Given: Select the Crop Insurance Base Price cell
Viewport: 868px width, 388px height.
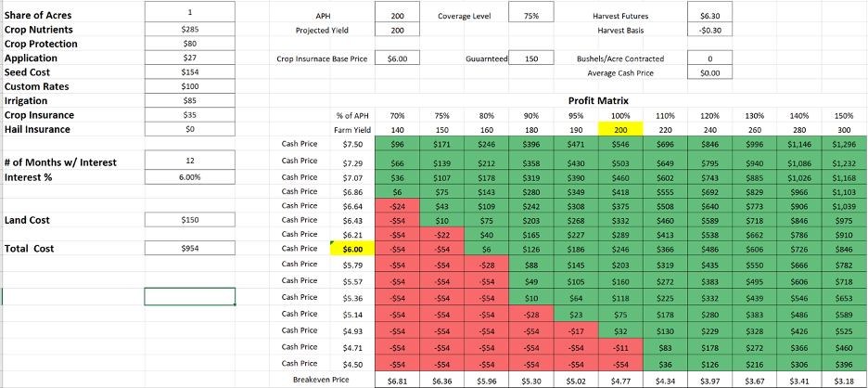Looking at the screenshot, I should click(x=397, y=58).
